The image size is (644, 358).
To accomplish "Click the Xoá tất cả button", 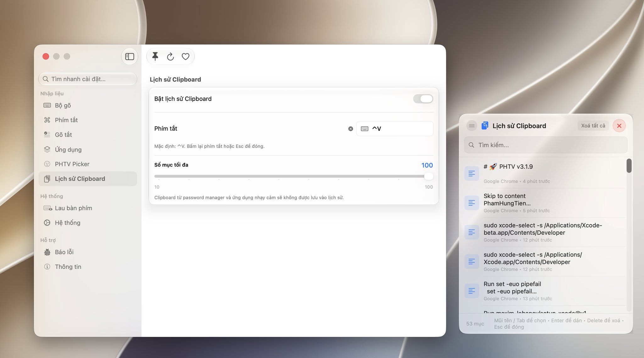I will pos(593,126).
